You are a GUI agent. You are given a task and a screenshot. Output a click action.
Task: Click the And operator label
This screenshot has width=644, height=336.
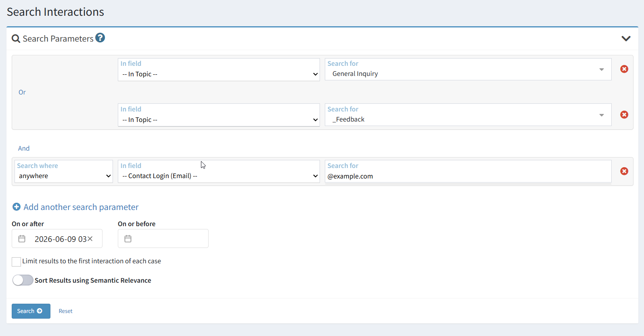click(24, 148)
